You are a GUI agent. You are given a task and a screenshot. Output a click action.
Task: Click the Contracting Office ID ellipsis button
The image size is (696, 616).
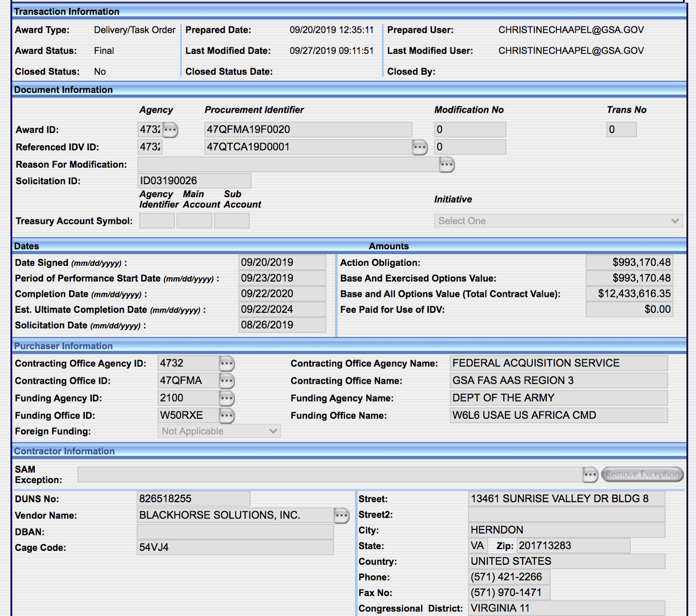227,381
